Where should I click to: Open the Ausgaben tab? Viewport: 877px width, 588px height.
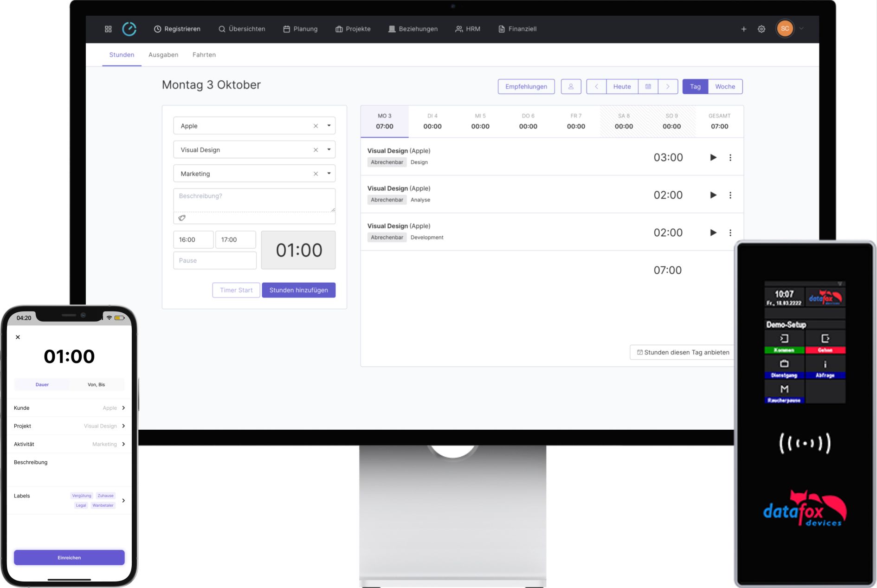163,55
